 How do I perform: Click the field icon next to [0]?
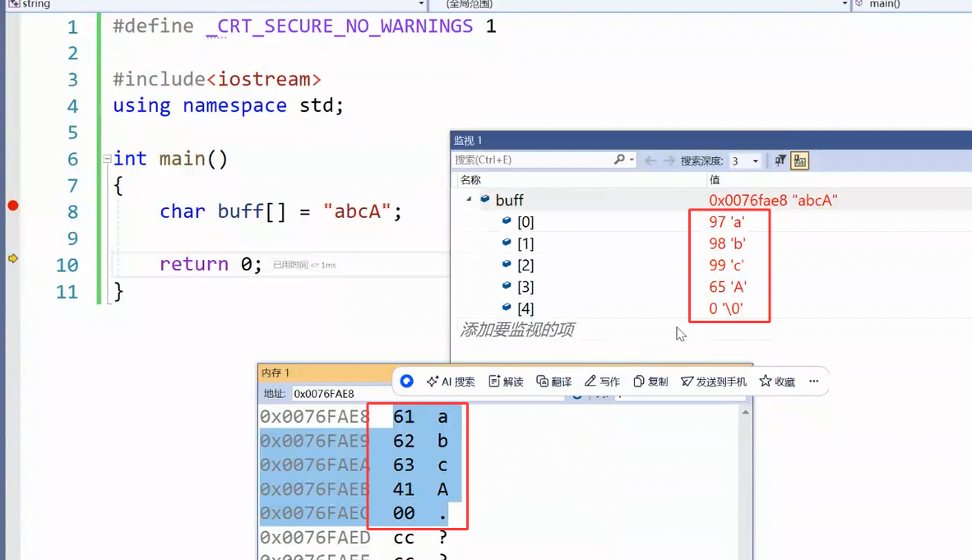click(x=507, y=220)
